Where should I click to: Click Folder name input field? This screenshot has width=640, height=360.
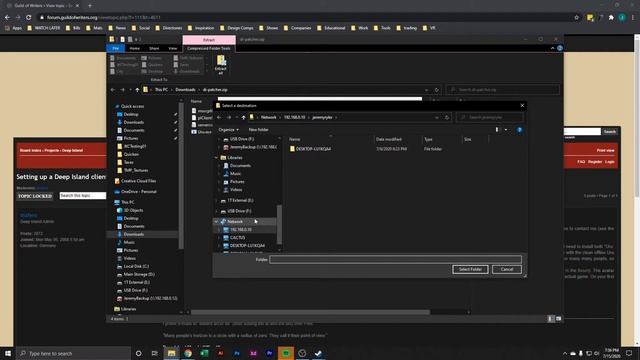pyautogui.click(x=395, y=260)
